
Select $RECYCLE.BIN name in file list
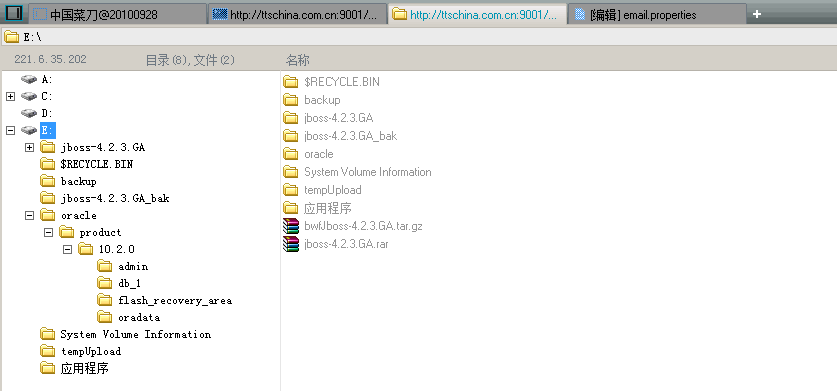pos(342,82)
